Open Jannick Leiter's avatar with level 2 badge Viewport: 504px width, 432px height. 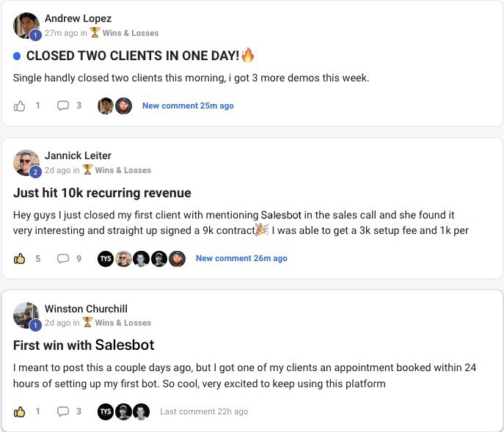[26, 163]
